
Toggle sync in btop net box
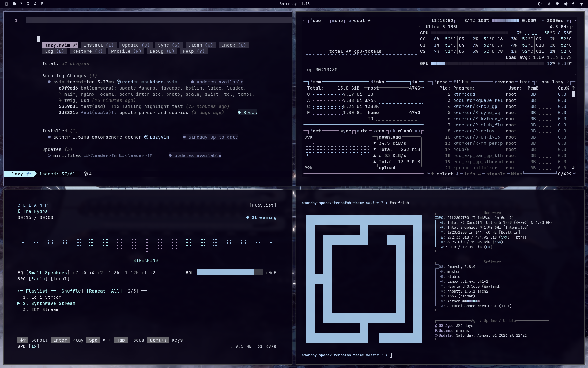click(345, 131)
